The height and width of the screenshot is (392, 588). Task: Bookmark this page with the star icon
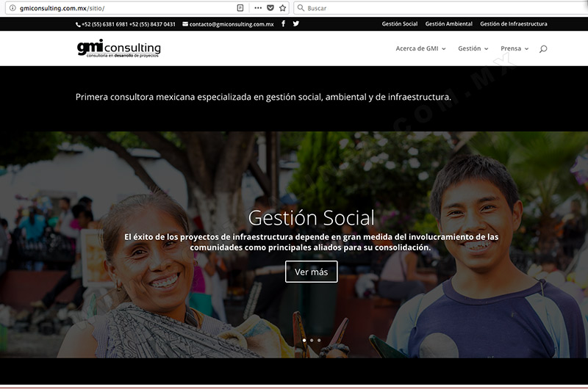coord(283,8)
